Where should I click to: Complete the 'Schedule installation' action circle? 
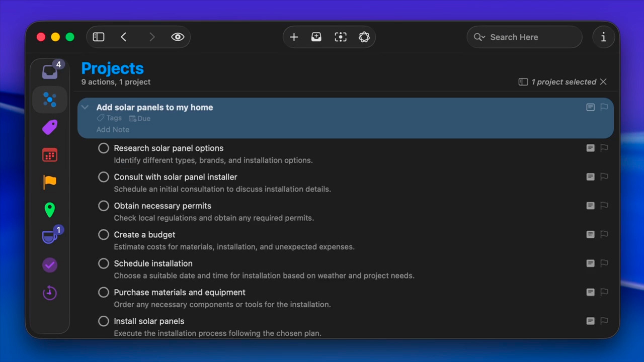tap(104, 263)
